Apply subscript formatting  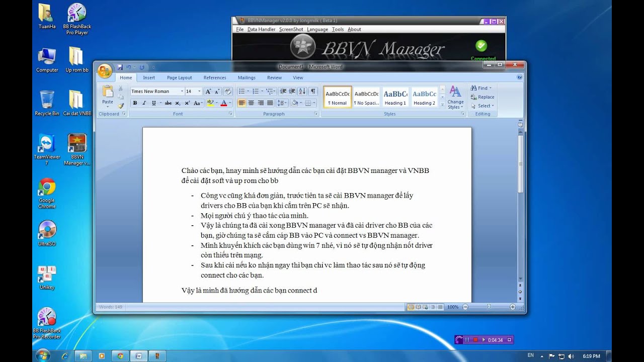click(x=178, y=103)
